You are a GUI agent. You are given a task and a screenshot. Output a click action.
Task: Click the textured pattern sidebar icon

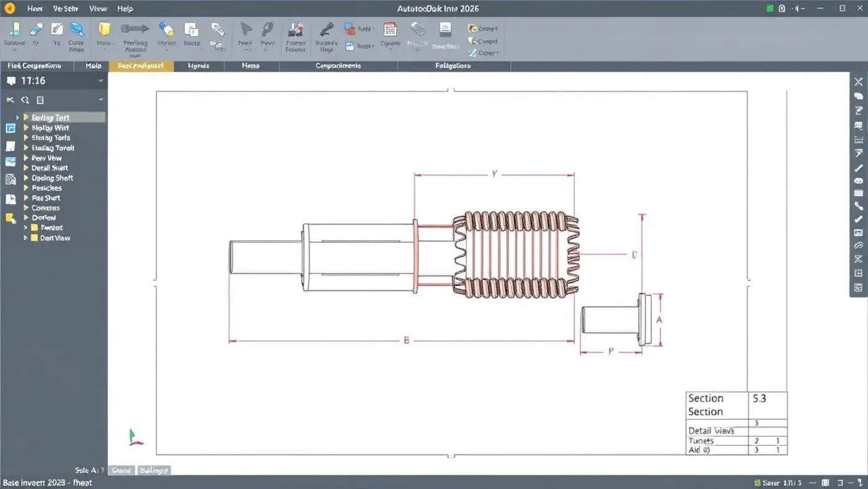(11, 179)
